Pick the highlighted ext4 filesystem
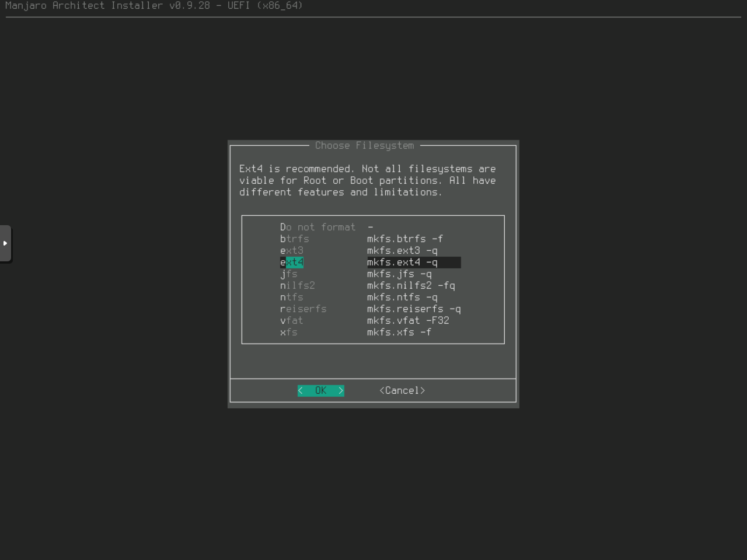747x560 pixels. 292,262
